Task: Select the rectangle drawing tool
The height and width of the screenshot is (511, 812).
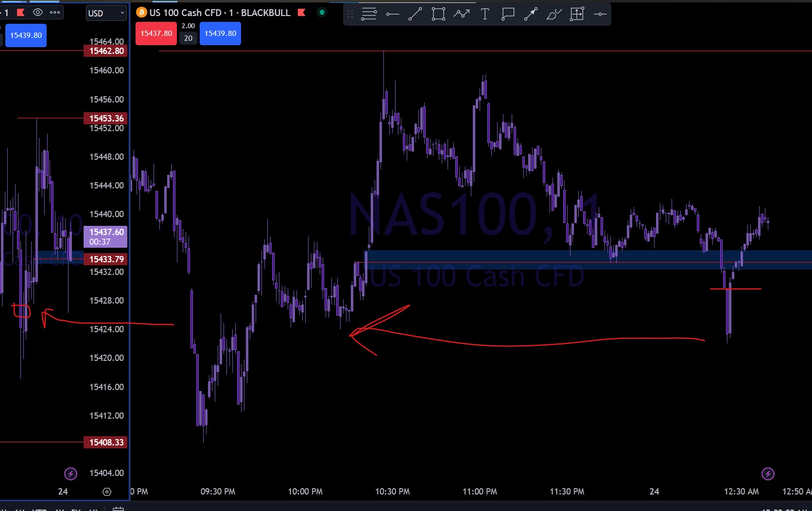Action: pyautogui.click(x=438, y=14)
